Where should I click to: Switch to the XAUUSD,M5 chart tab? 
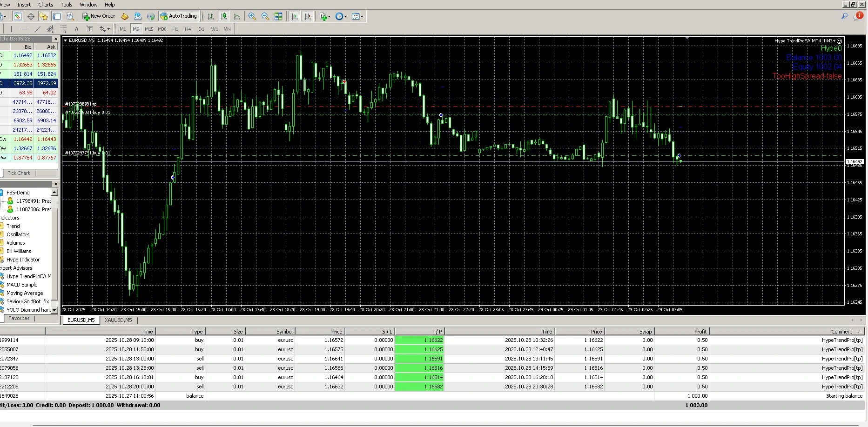(118, 320)
